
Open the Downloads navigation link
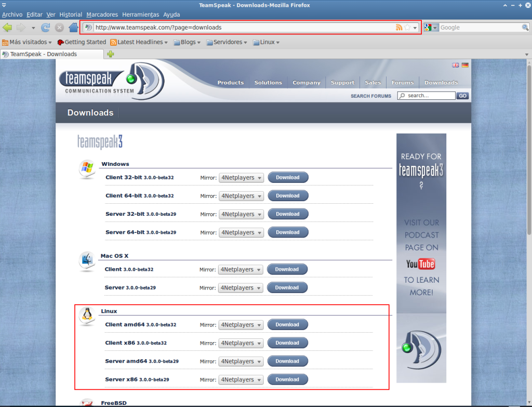tap(441, 83)
